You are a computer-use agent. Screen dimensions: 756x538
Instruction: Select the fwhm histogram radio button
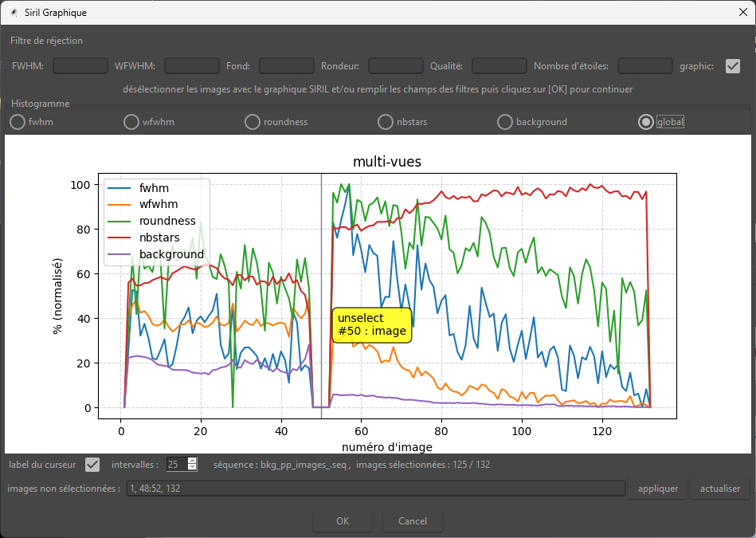(18, 122)
